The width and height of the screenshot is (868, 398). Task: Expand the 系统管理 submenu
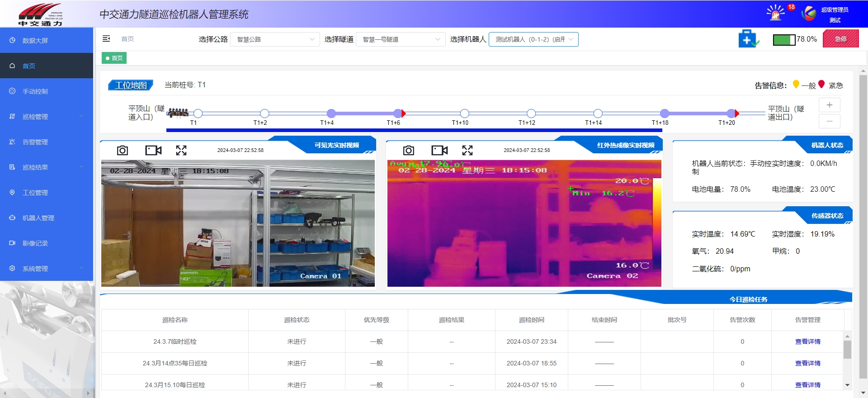click(47, 268)
